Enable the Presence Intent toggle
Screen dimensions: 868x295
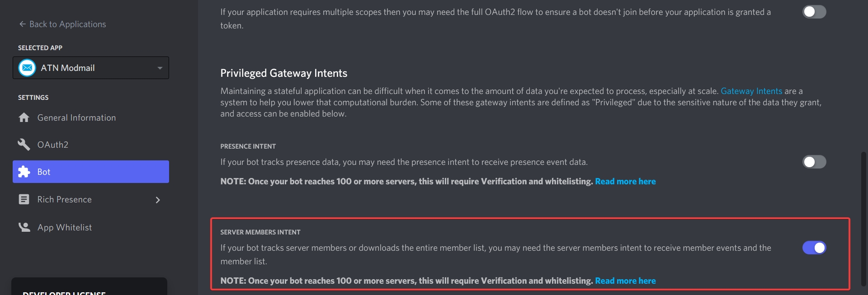click(x=814, y=162)
